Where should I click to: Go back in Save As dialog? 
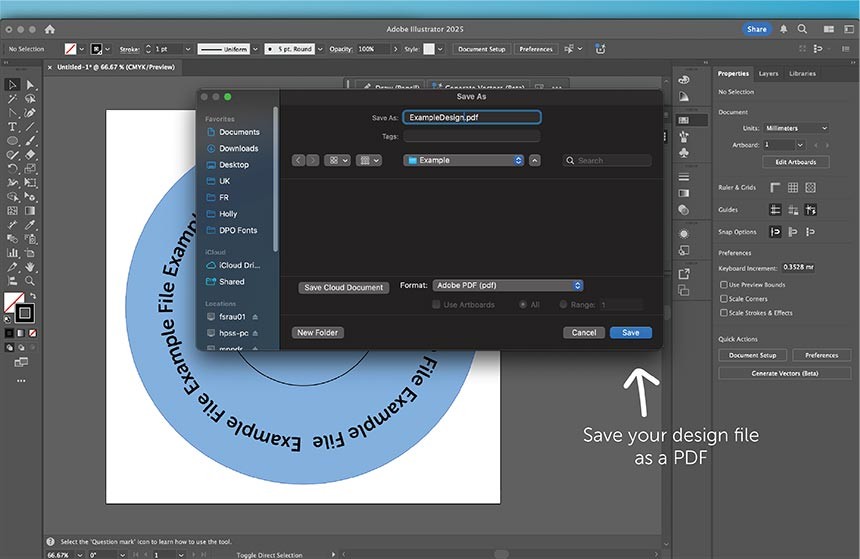[298, 160]
